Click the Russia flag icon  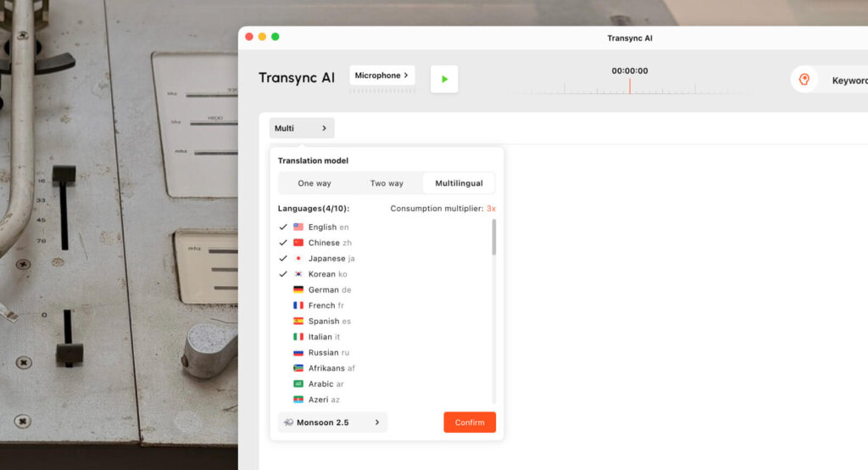[298, 353]
